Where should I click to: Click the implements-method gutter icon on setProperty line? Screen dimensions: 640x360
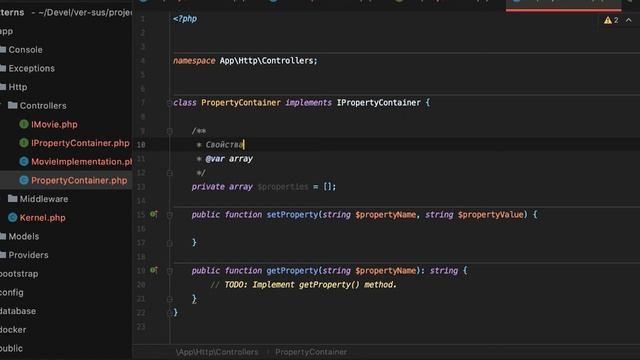tap(153, 214)
